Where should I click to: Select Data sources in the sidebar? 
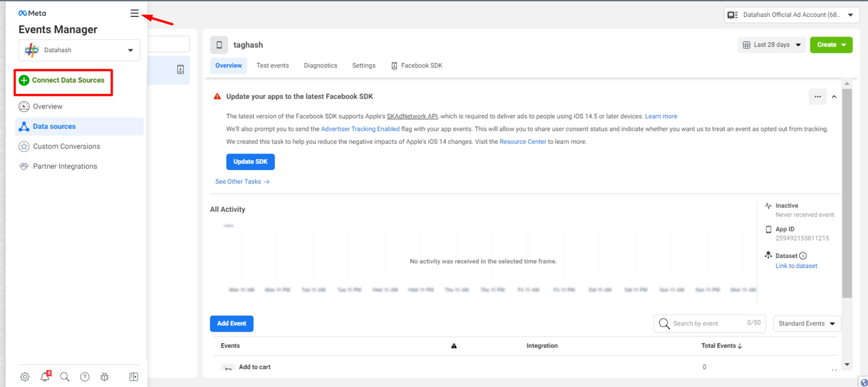[79, 126]
